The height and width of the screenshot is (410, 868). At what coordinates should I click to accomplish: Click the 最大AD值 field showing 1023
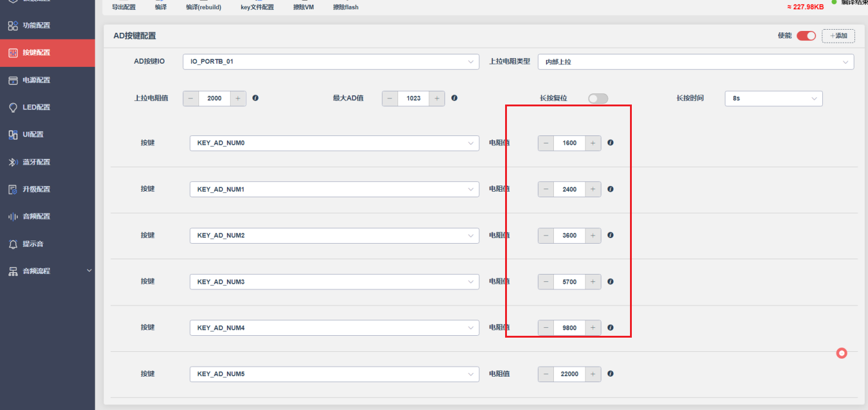click(x=414, y=98)
